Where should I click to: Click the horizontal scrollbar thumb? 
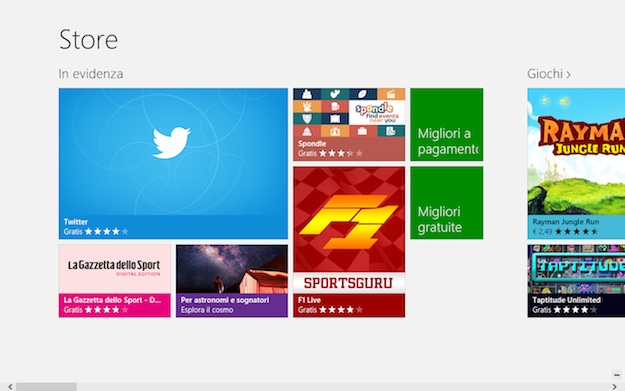coord(46,387)
